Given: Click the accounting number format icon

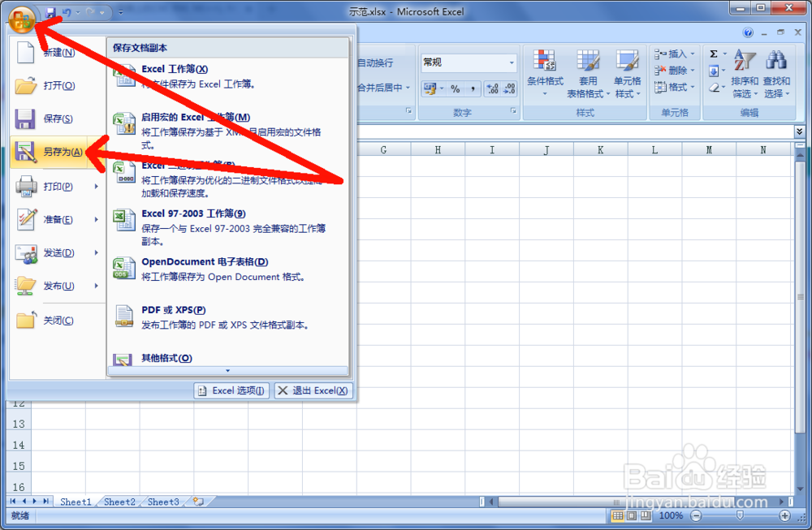Looking at the screenshot, I should pyautogui.click(x=430, y=88).
